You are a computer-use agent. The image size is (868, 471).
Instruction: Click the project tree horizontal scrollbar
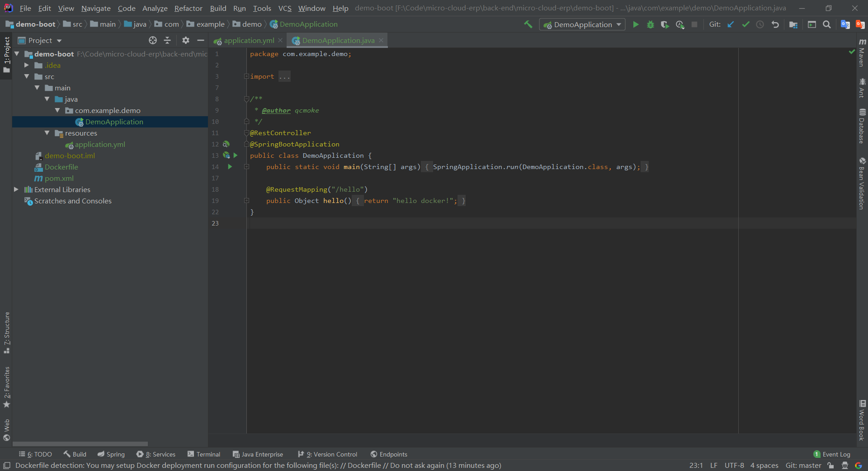click(x=80, y=444)
